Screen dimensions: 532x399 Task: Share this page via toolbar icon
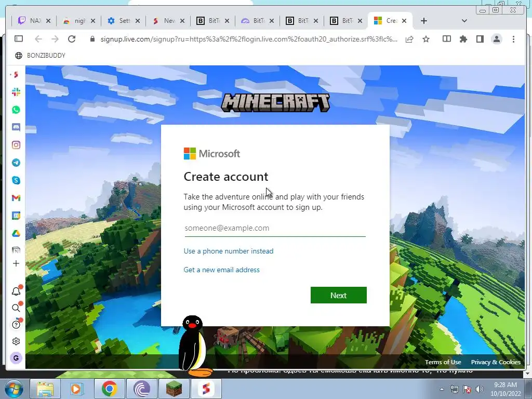tap(409, 39)
